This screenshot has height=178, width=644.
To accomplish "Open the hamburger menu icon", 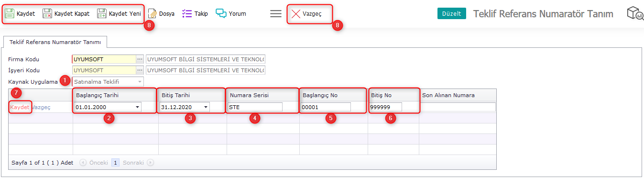I will [x=276, y=13].
